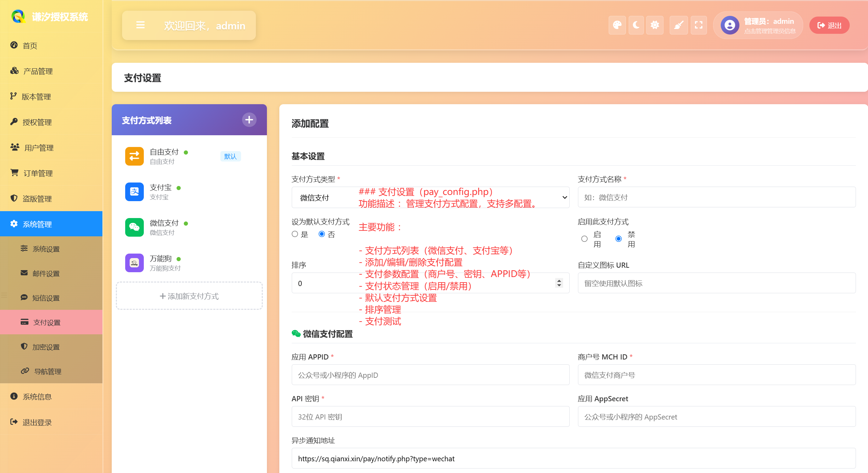Click the 商户号 MCH ID input field

click(717, 375)
